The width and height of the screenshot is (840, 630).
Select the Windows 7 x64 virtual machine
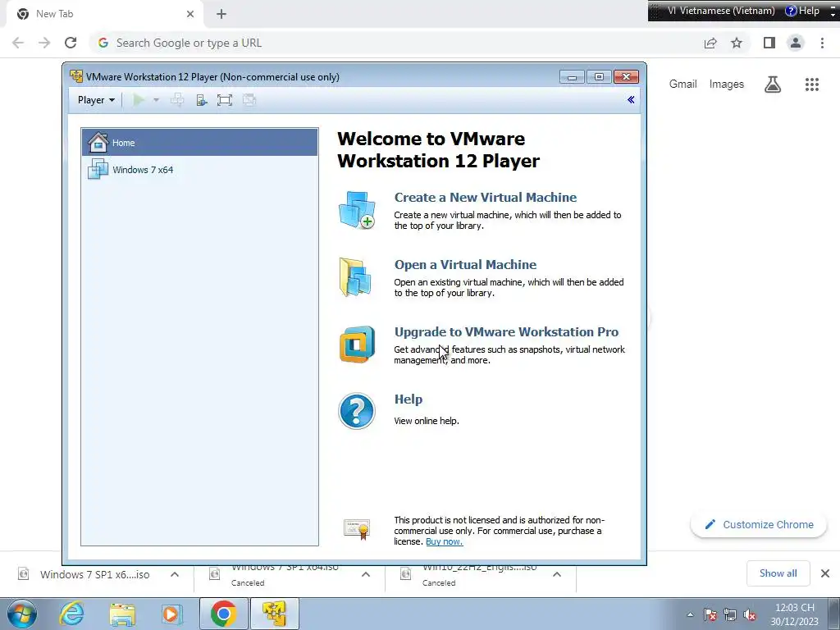coord(200,170)
